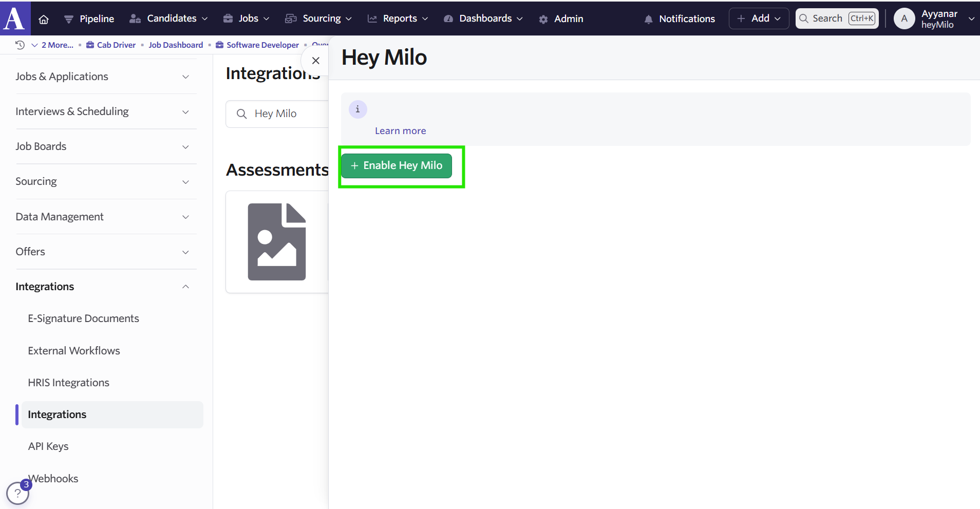Expand the Jobs & Applications section
Viewport: 980px width, 509px height.
(103, 77)
